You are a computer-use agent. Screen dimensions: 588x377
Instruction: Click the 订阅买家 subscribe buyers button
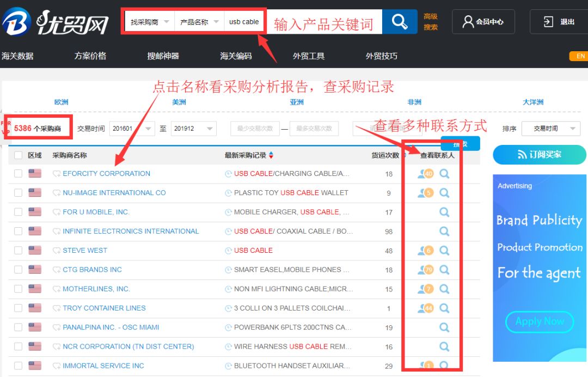click(539, 155)
